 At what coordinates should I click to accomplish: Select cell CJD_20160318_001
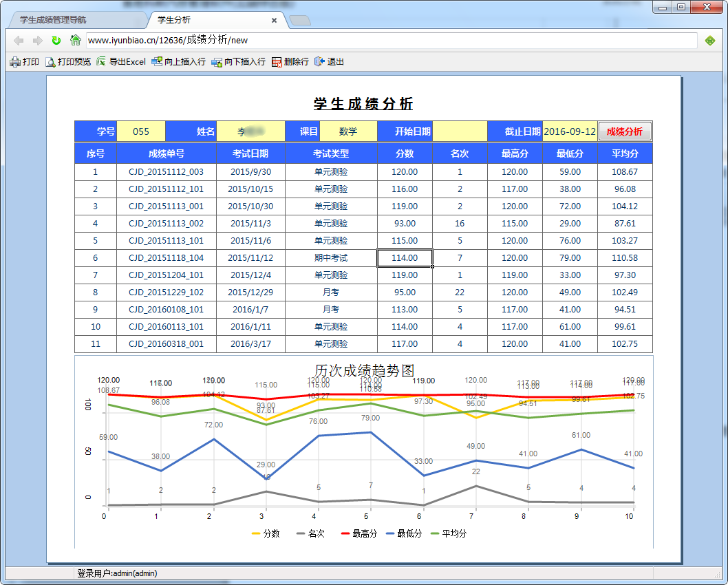[167, 344]
